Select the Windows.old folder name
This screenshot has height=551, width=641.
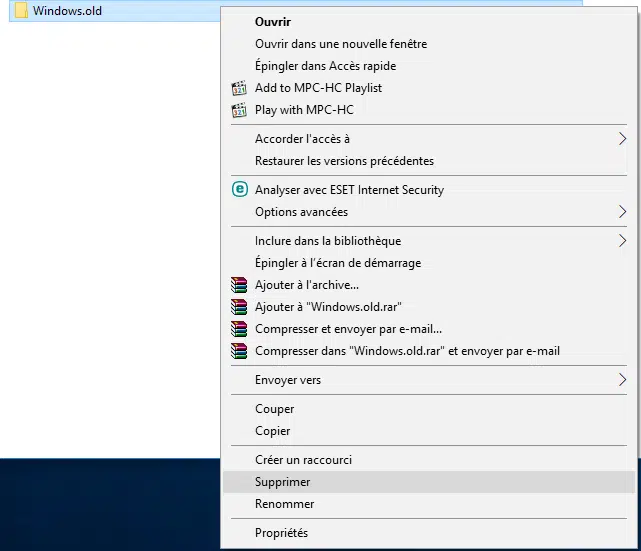67,11
